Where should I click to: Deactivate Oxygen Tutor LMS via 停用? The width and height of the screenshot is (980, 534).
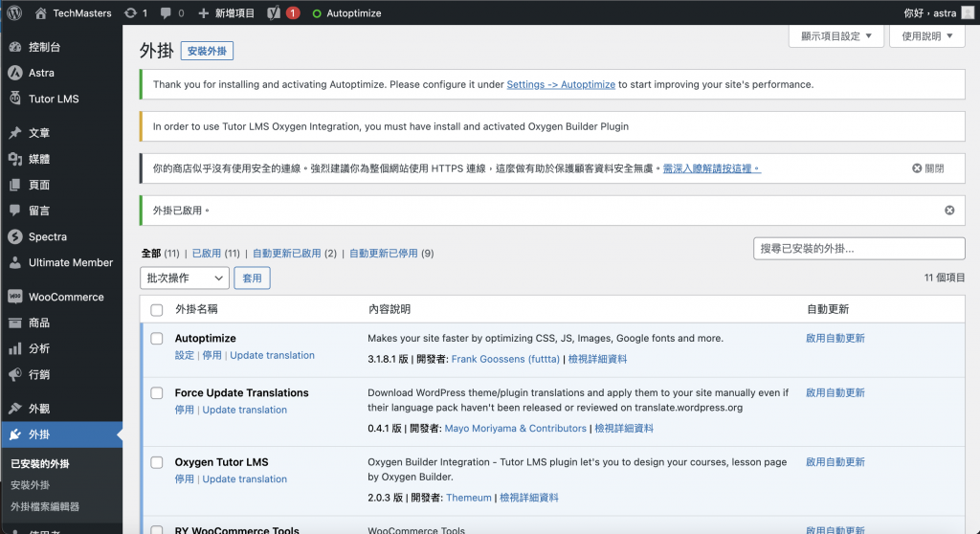185,479
